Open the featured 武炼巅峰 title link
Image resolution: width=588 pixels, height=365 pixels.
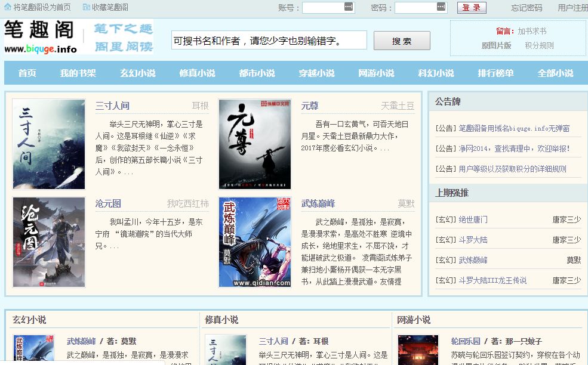(318, 203)
